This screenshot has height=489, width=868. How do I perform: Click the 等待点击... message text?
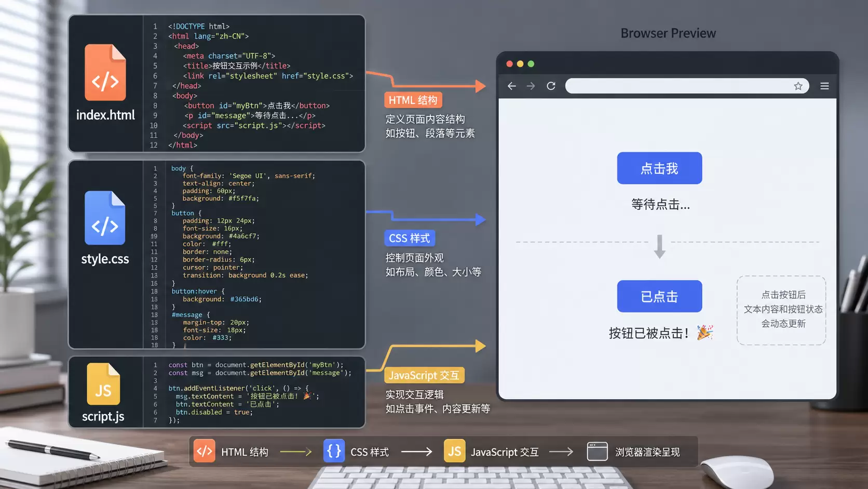coord(660,204)
